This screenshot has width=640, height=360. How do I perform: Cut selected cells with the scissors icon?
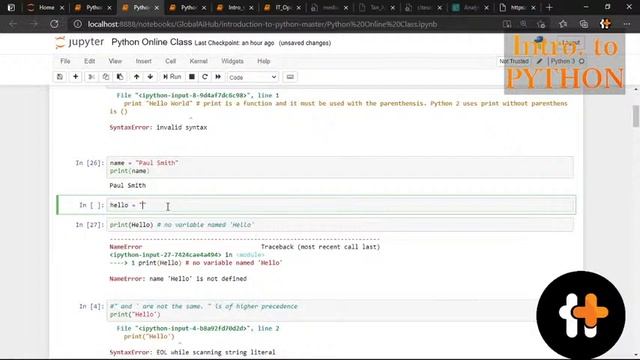91,77
